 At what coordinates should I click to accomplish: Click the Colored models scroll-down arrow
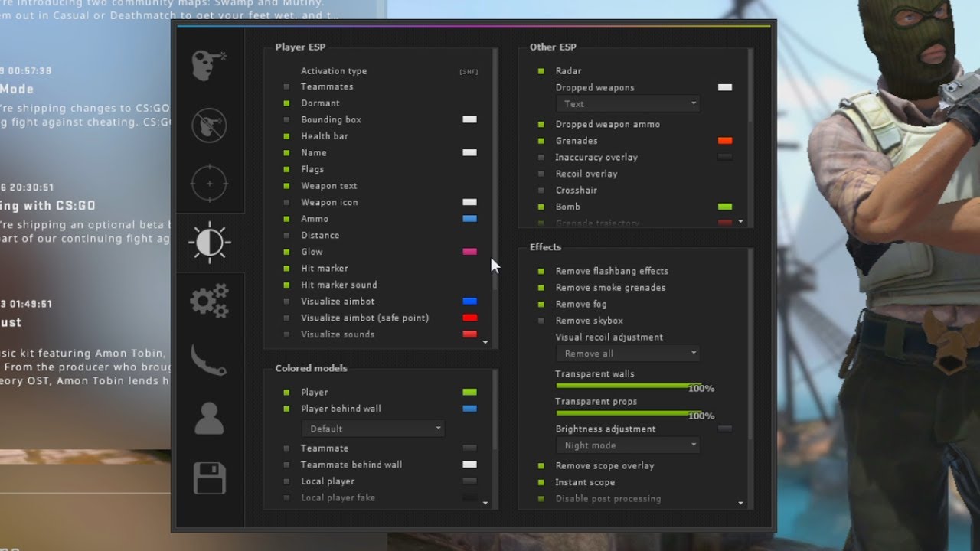[485, 503]
